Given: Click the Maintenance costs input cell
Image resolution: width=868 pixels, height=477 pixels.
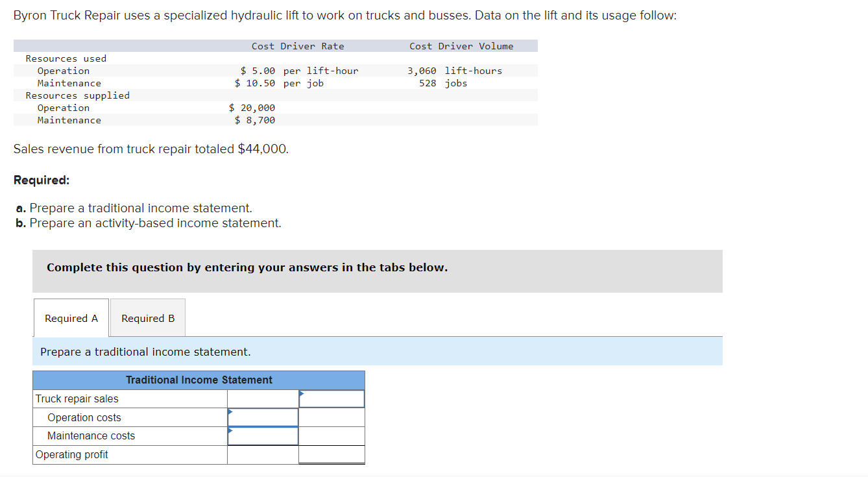Looking at the screenshot, I should click(x=262, y=435).
